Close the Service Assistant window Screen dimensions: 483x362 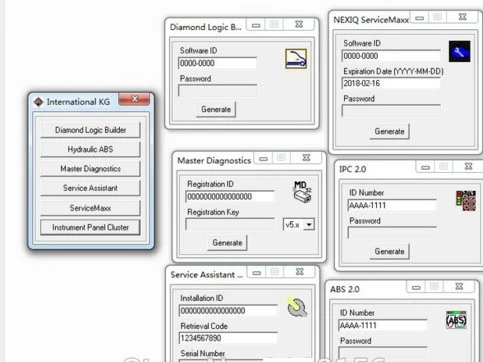[x=300, y=272]
